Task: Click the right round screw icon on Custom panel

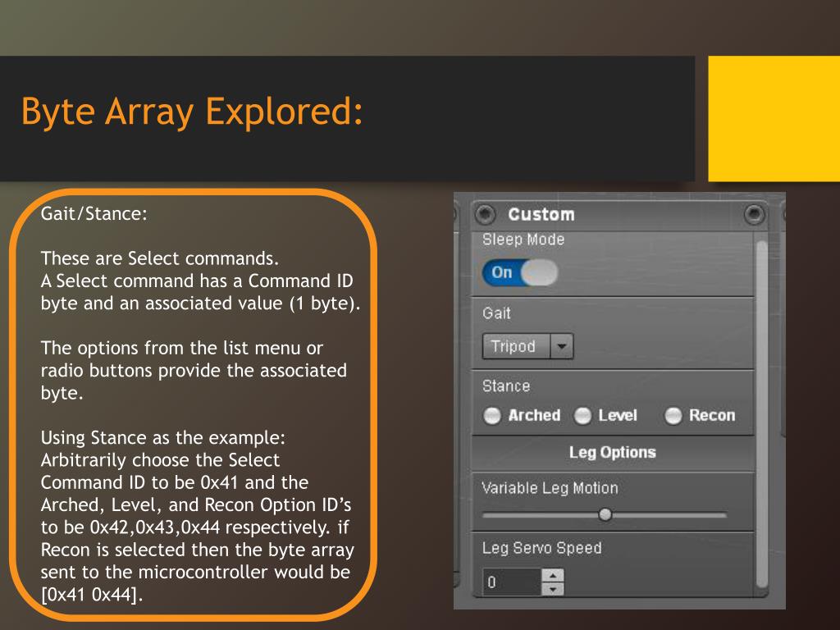Action: click(x=755, y=214)
